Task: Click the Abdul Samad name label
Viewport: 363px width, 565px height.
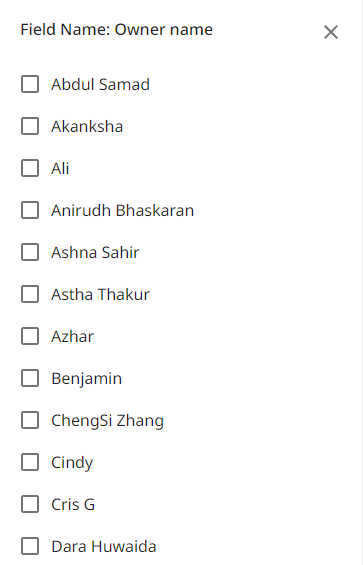Action: pyautogui.click(x=100, y=84)
